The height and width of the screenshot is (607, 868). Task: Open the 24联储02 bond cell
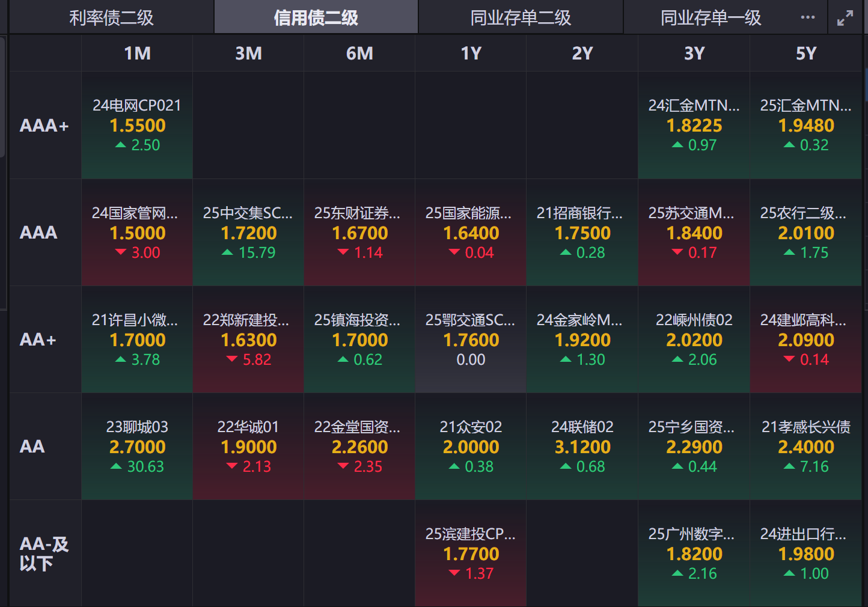pos(582,447)
